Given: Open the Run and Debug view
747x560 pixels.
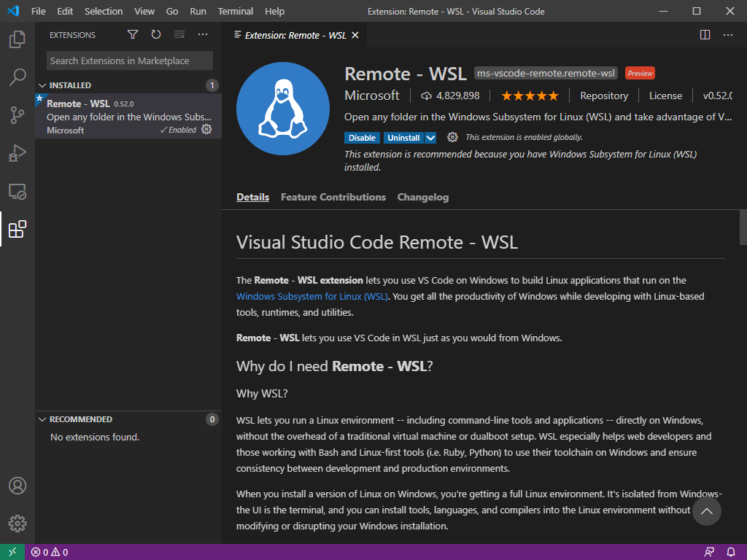Looking at the screenshot, I should coord(18,153).
